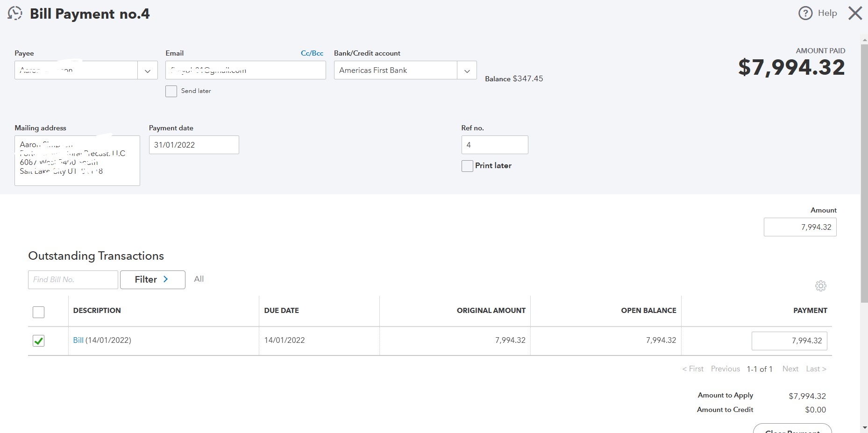The height and width of the screenshot is (433, 868).
Task: Enable the Send later checkbox
Action: 171,91
